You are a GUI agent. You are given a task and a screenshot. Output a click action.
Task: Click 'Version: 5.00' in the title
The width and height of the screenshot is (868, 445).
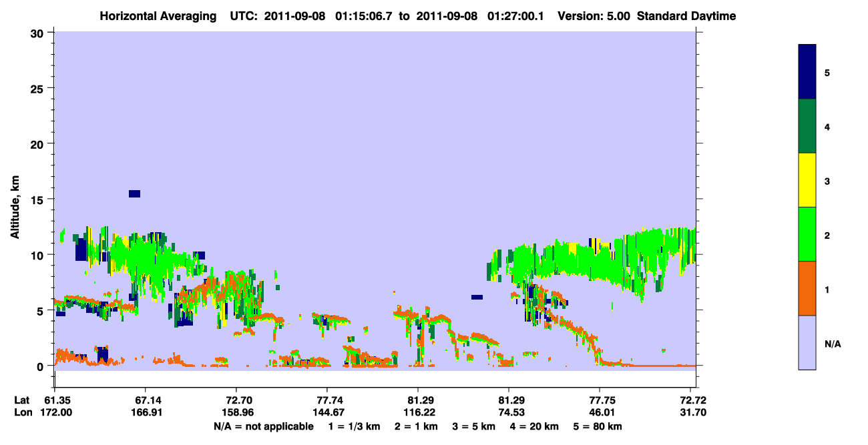594,15
